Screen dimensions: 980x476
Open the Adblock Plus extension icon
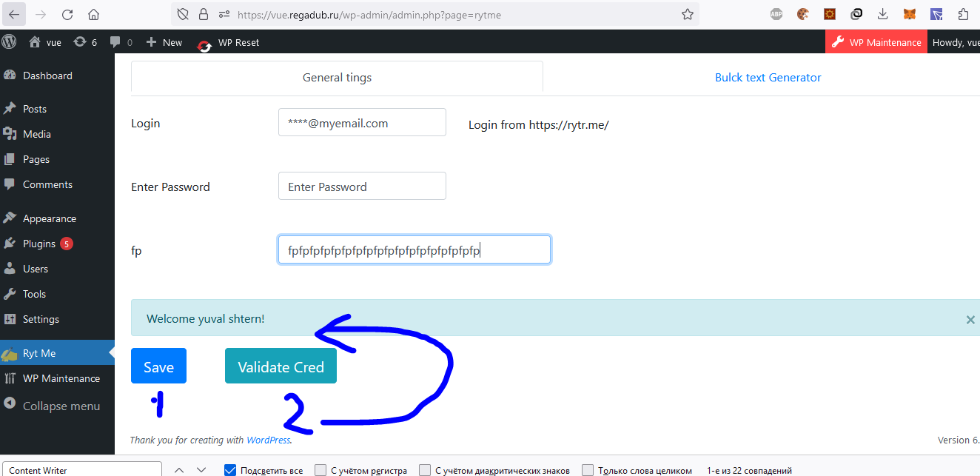coord(776,14)
